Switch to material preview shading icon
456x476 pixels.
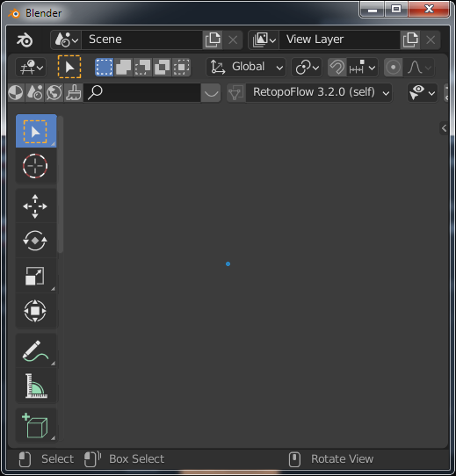35,92
